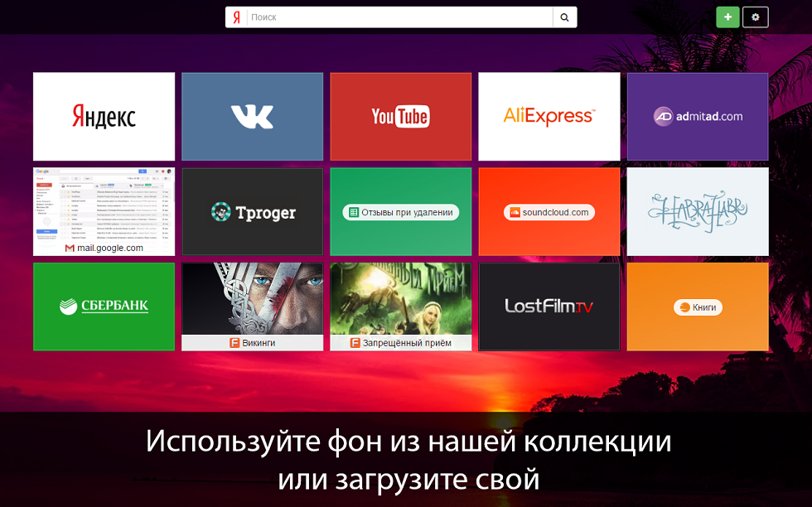Click the green plus button to add a tile
812x507 pixels.
coord(727,17)
